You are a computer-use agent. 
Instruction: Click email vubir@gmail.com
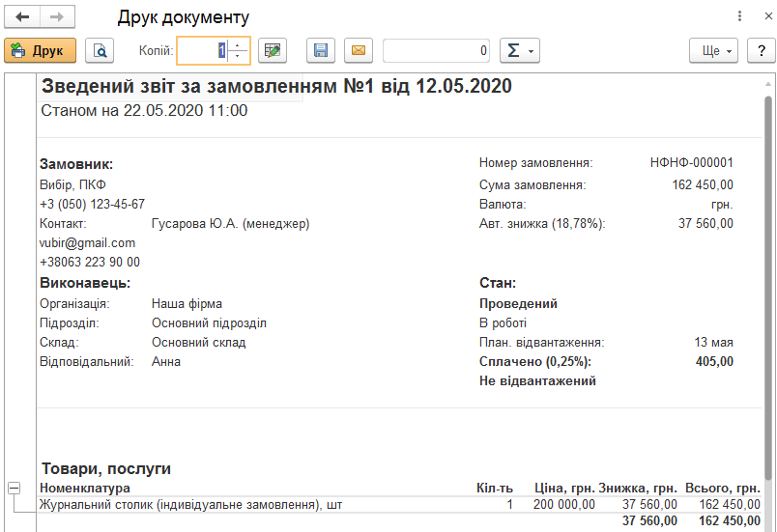pos(87,243)
